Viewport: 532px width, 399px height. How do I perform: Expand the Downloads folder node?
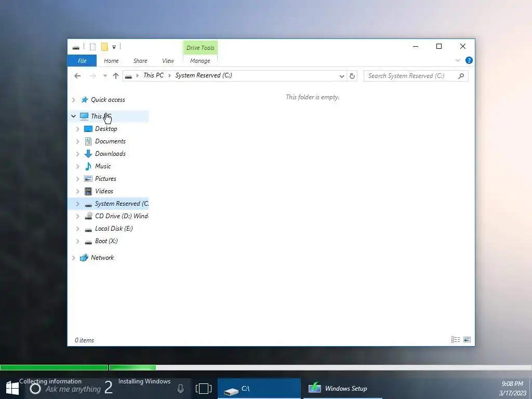point(78,154)
